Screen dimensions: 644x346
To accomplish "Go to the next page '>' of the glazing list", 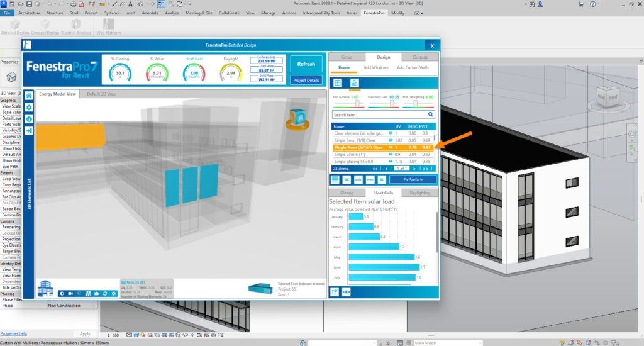I will click(x=414, y=169).
